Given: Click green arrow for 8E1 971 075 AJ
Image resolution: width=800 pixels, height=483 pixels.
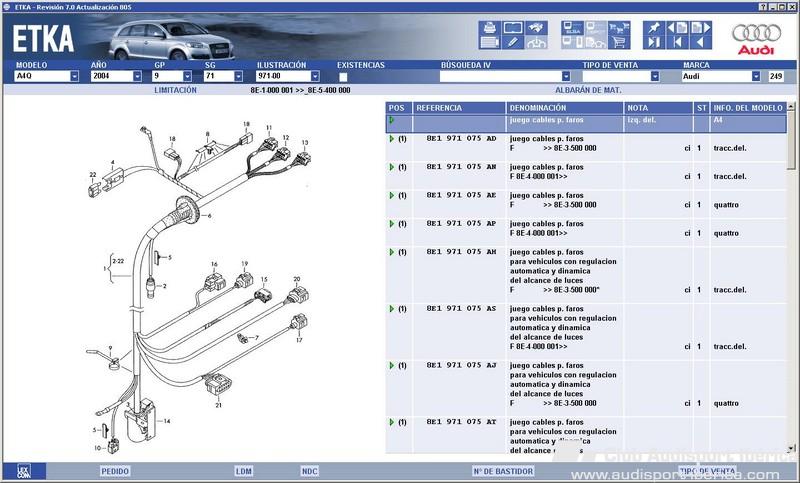Looking at the screenshot, I should pyautogui.click(x=391, y=366).
